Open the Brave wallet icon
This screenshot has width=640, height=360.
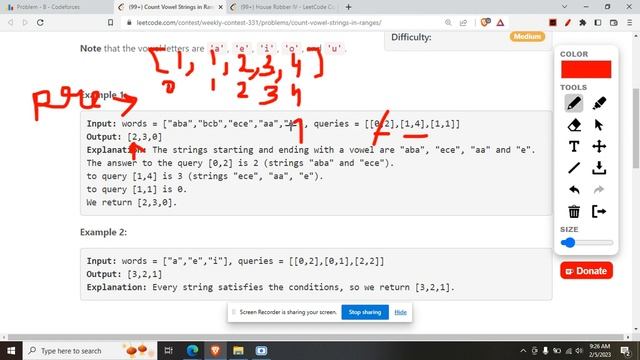click(613, 22)
